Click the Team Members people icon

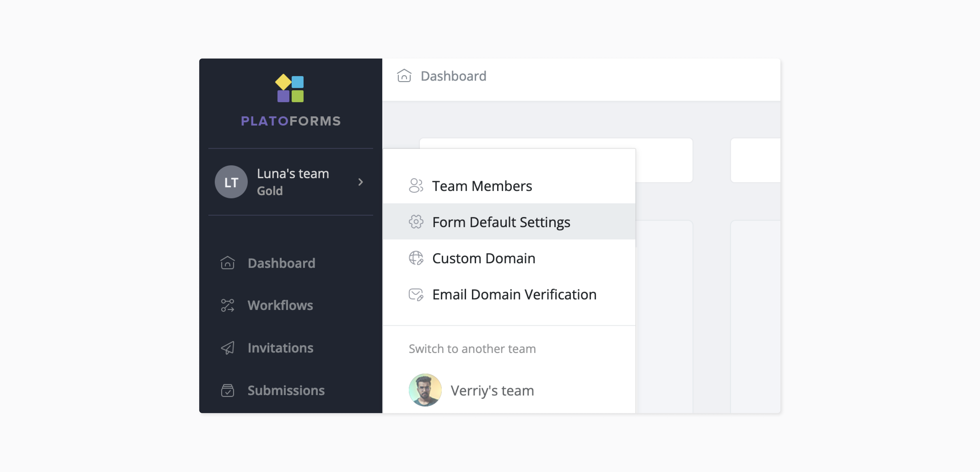[x=416, y=186]
